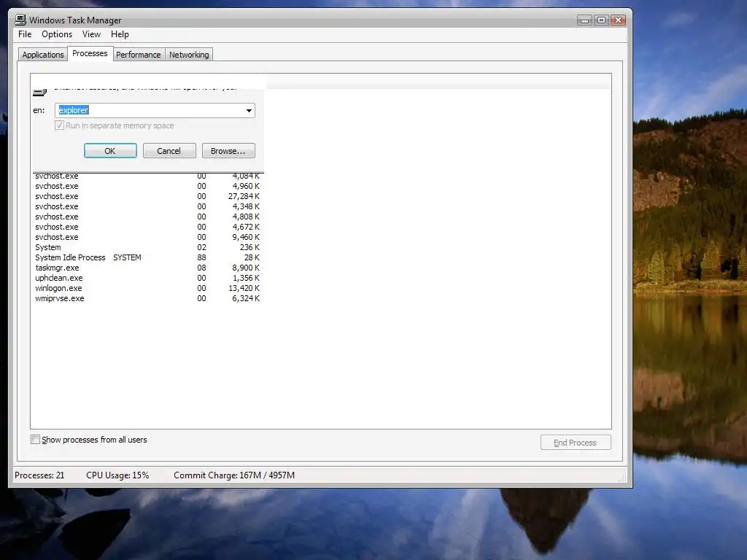The image size is (747, 560).
Task: Click the 13,420 K memory value
Action: tap(244, 289)
